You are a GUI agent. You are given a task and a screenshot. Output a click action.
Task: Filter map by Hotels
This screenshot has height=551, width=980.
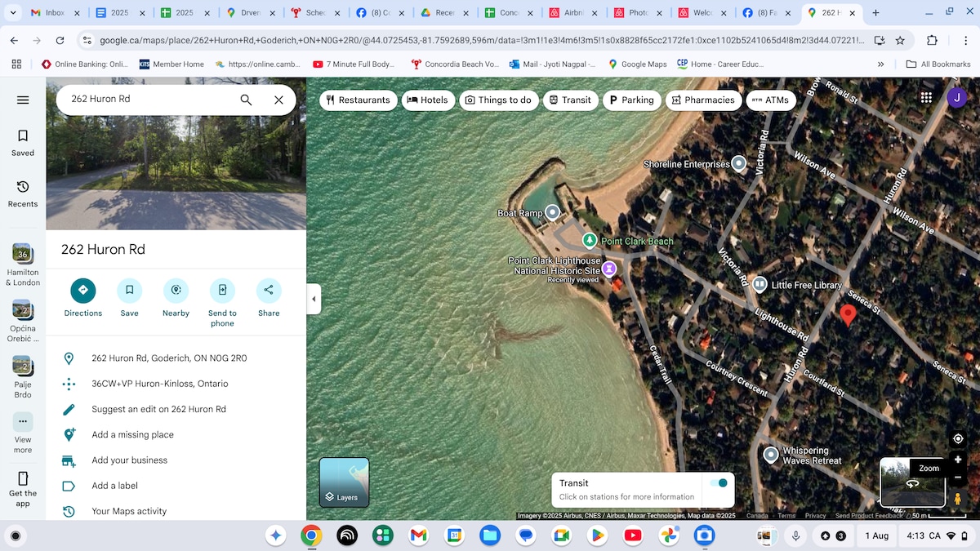click(428, 100)
